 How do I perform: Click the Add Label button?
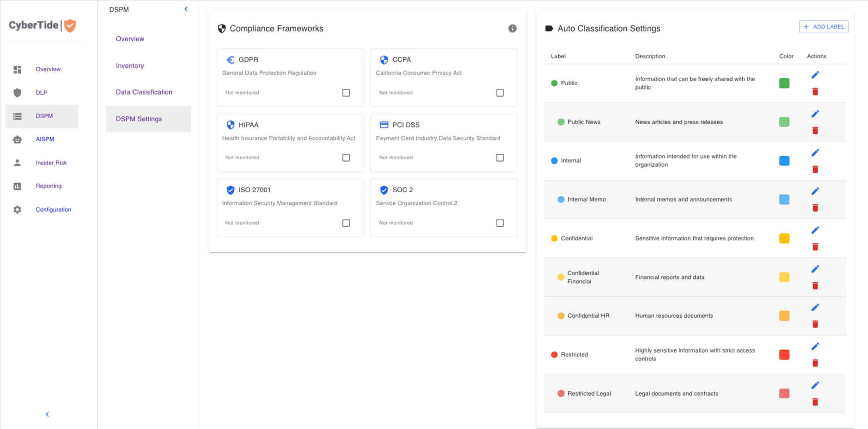pyautogui.click(x=823, y=27)
